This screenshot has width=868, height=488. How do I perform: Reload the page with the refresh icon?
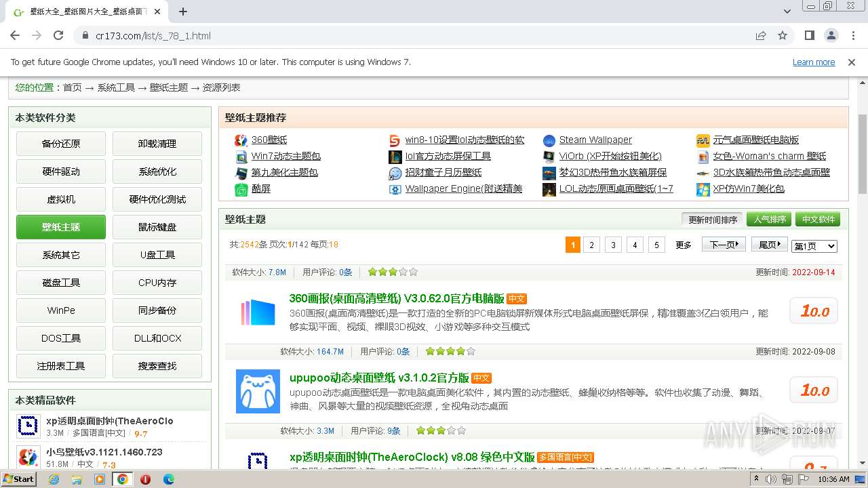pyautogui.click(x=58, y=35)
